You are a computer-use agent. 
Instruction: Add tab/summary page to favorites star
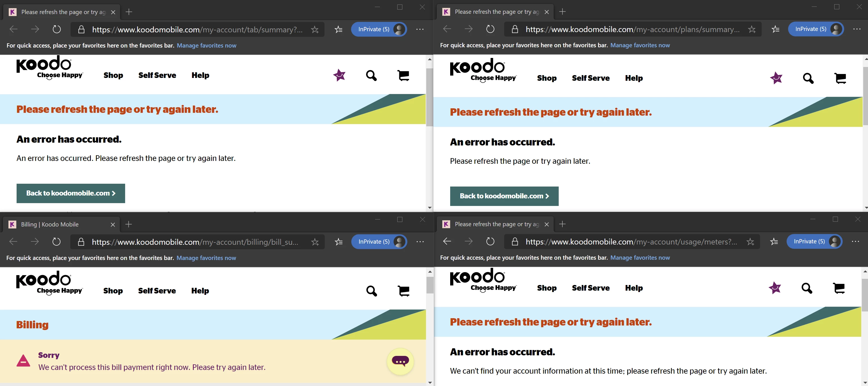pos(315,30)
